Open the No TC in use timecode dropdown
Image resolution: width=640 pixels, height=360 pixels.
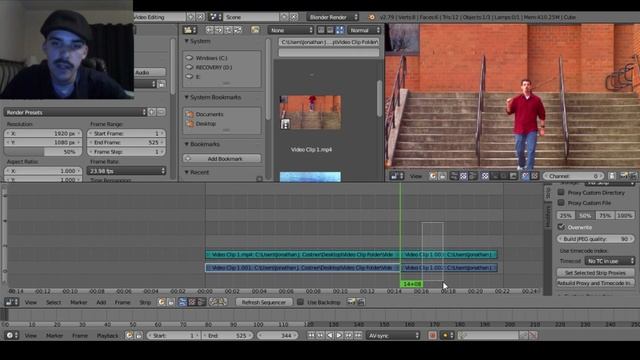coord(610,261)
